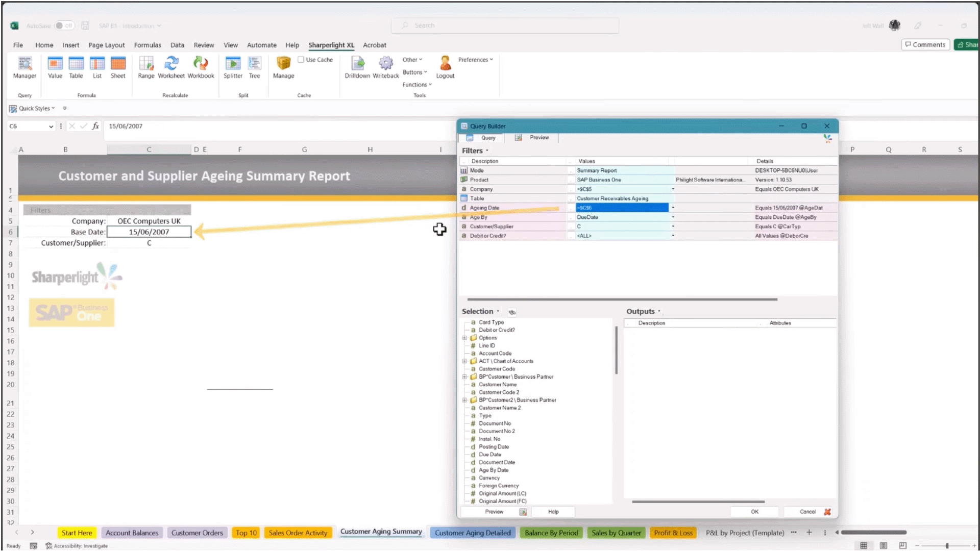Insert a Table formula
The height and width of the screenshot is (551, 980).
[x=76, y=67]
